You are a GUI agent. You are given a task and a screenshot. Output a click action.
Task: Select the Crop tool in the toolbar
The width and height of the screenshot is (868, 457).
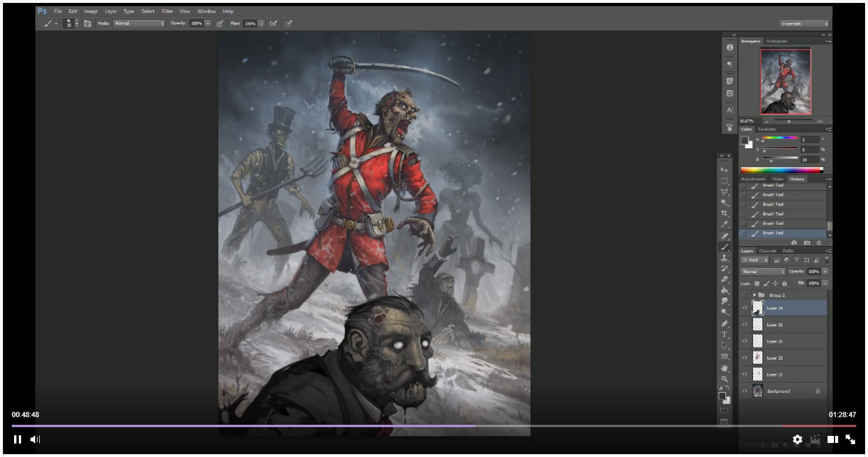coord(725,213)
